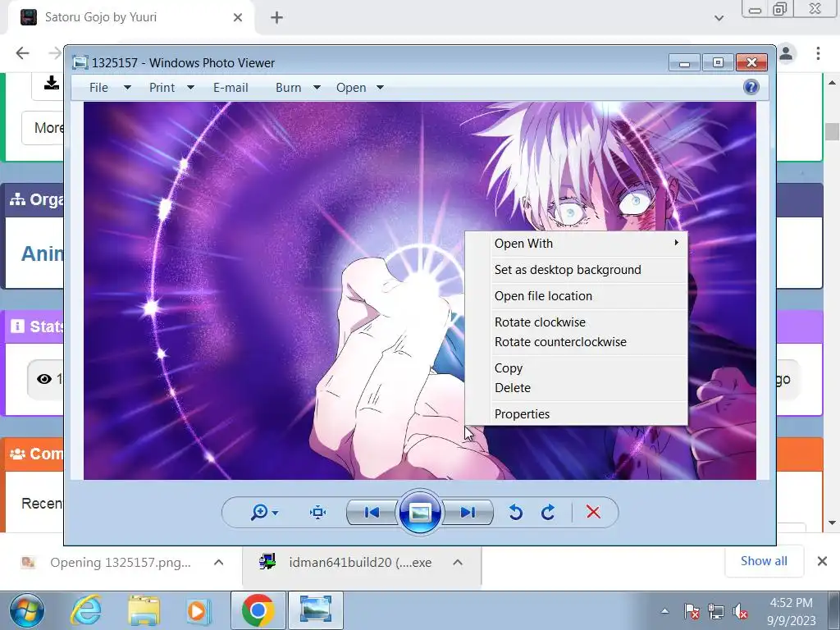The height and width of the screenshot is (630, 840).
Task: Delete photo with red X toolbar icon
Action: 593,512
